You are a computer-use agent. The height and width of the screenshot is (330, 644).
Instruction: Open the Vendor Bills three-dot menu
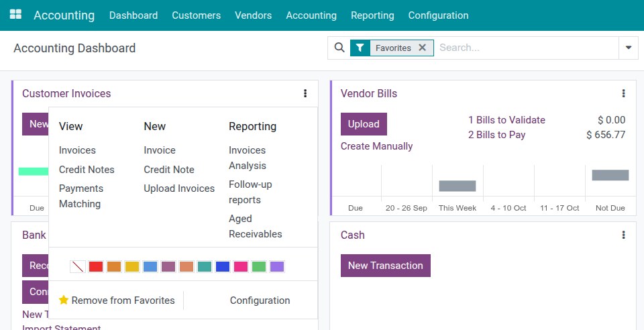(623, 94)
